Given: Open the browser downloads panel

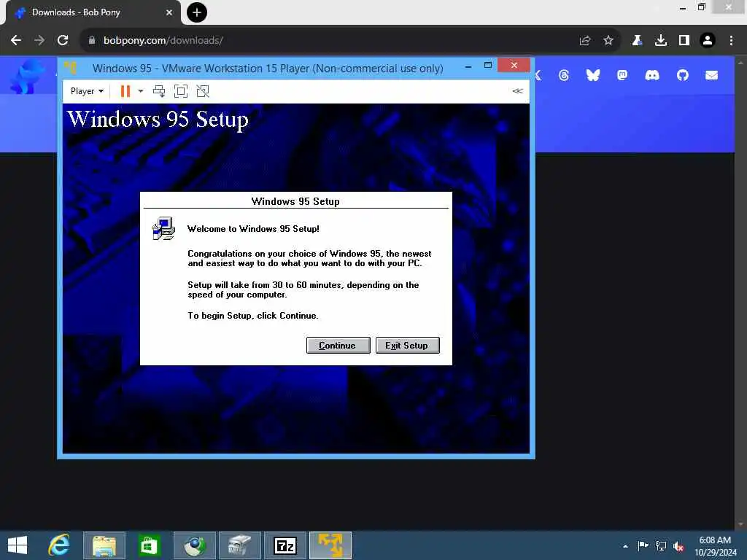Looking at the screenshot, I should pos(661,41).
